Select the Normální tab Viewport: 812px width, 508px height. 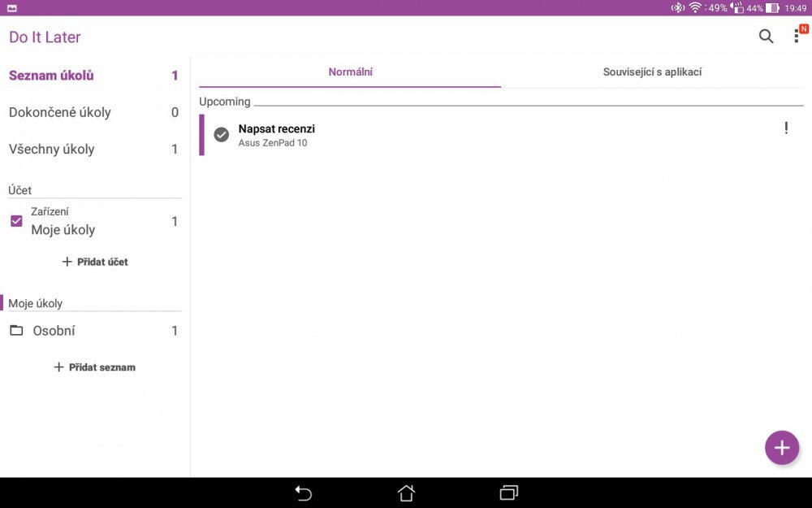click(x=351, y=72)
